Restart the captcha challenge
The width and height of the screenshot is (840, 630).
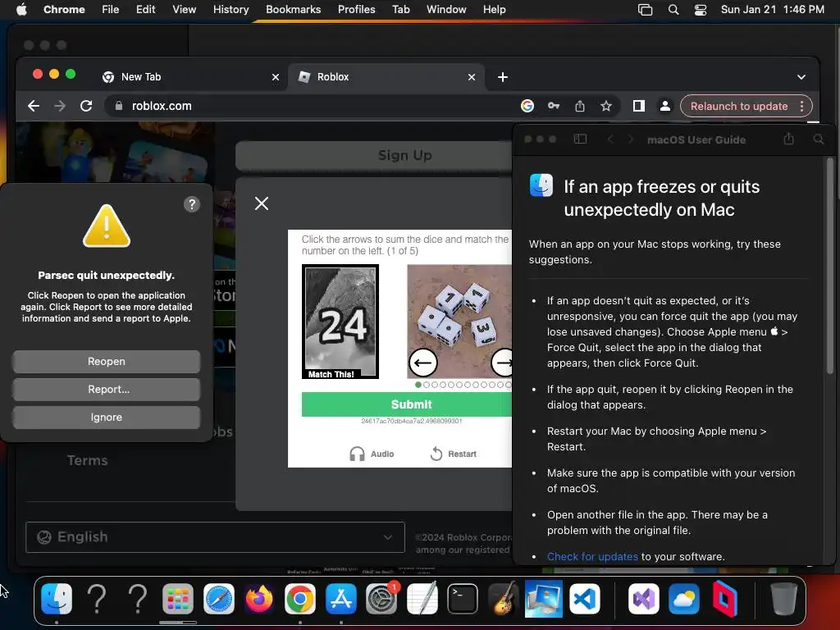[453, 454]
